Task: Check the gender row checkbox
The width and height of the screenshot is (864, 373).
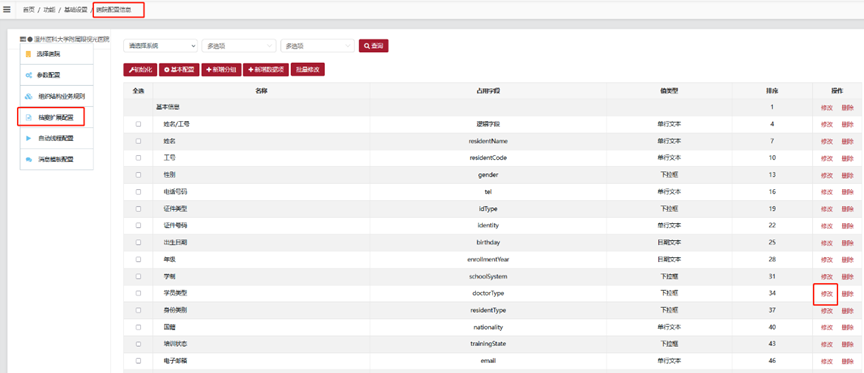Action: point(138,175)
